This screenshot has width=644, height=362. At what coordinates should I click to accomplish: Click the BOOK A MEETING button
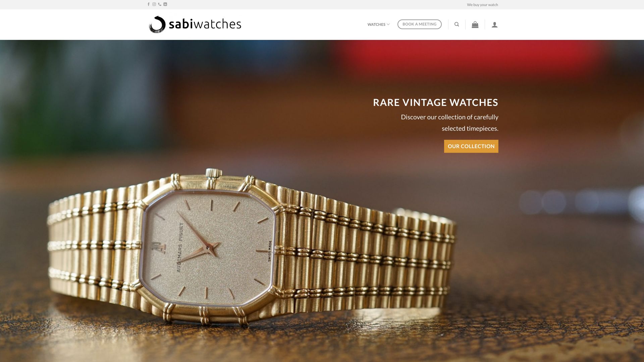[420, 24]
